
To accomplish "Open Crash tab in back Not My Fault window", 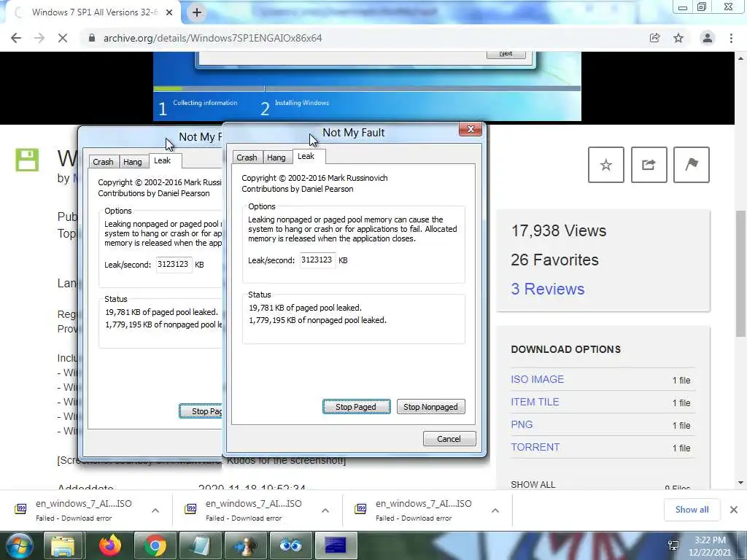I will click(103, 162).
